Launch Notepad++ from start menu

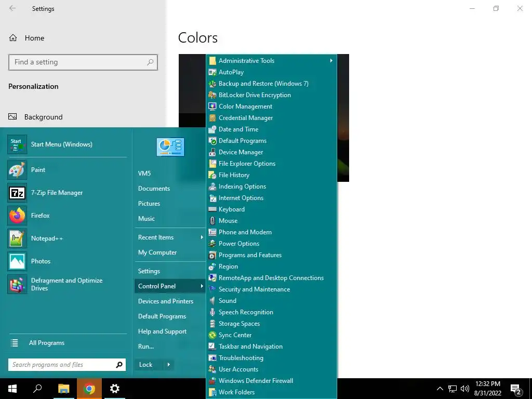tap(67, 238)
